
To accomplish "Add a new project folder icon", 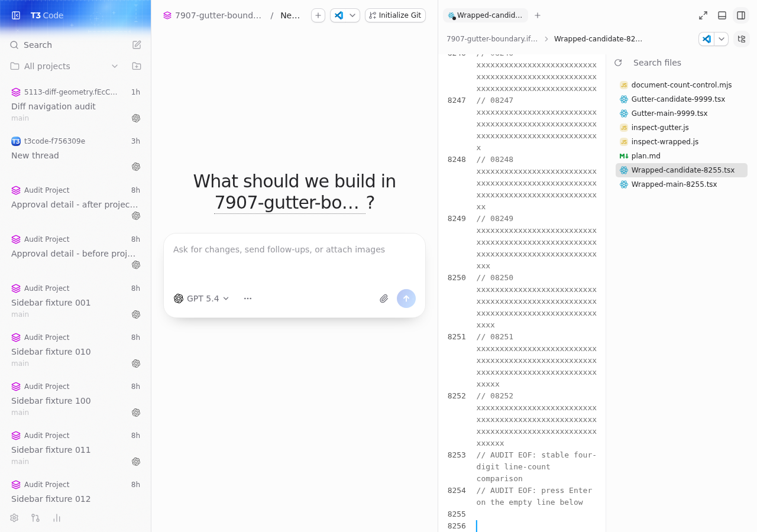I will pos(137,66).
